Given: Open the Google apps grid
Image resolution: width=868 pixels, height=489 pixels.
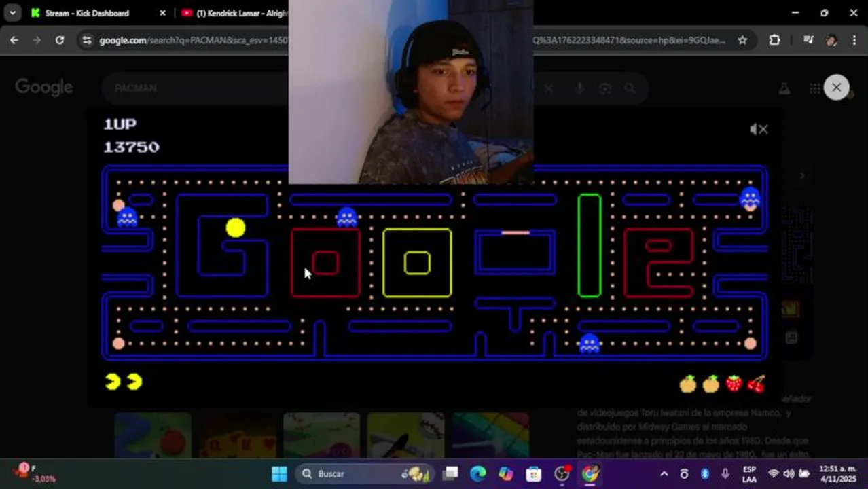Looking at the screenshot, I should pyautogui.click(x=814, y=88).
